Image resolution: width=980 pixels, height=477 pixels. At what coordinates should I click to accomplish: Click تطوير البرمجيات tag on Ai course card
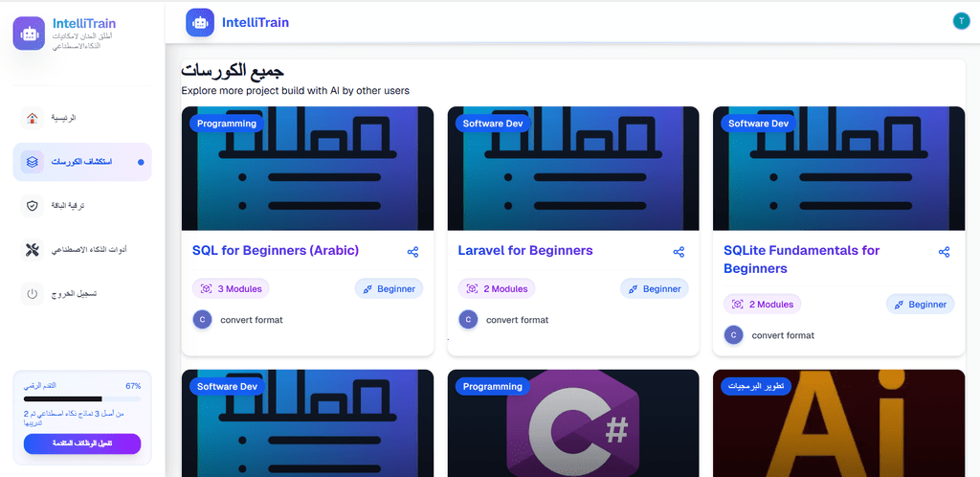point(756,386)
